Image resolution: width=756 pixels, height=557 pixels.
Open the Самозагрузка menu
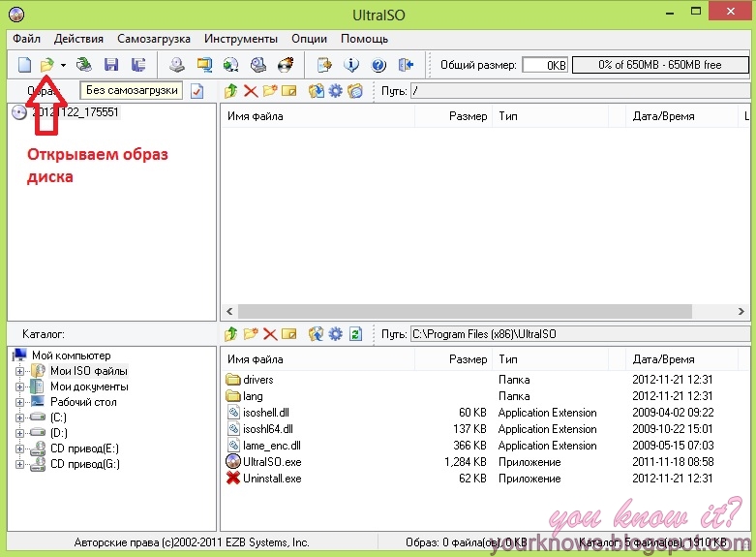(154, 39)
